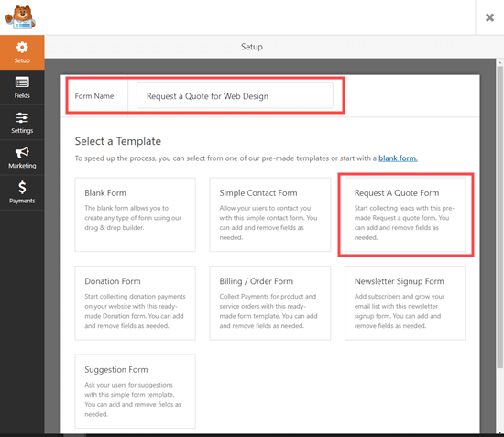Click the Form Name label
Screen dimensions: 504x437
point(94,96)
